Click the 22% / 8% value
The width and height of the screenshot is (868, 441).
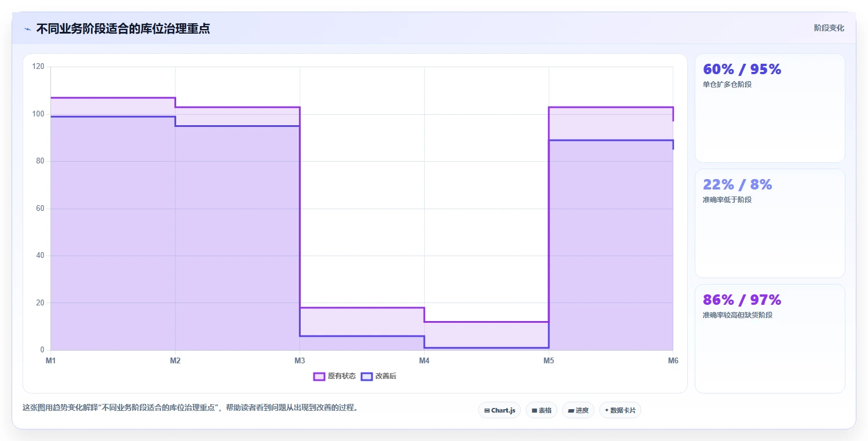[x=738, y=185]
